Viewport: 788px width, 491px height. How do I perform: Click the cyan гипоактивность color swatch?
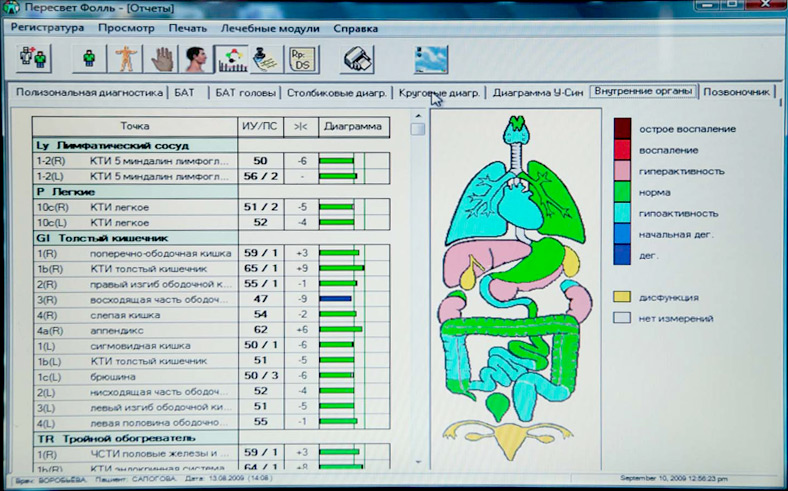(x=622, y=213)
